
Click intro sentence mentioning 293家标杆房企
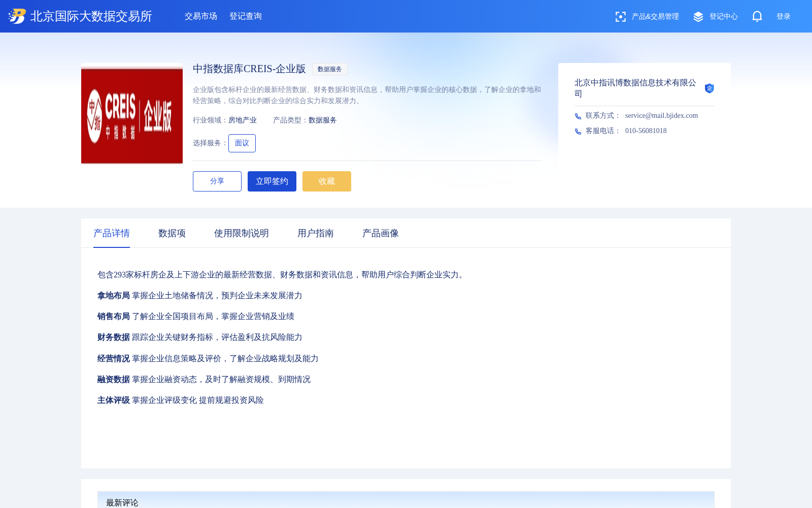[x=282, y=275]
